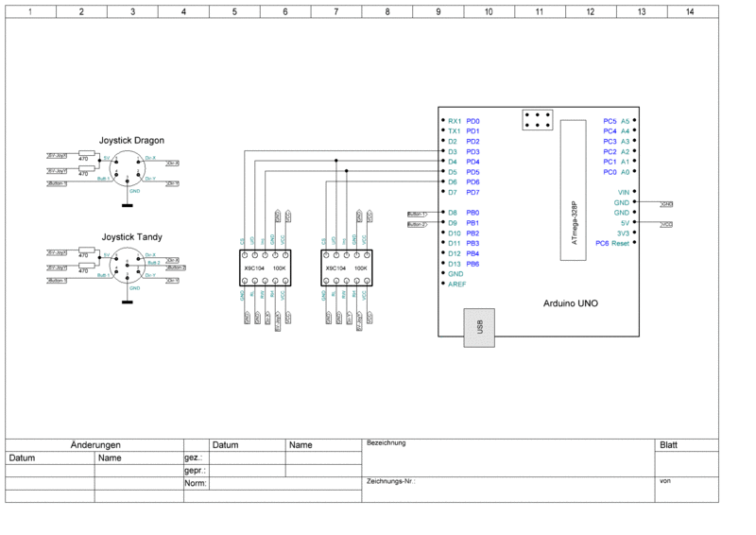756x535 pixels.
Task: Click the D6 pin label
Action: point(453,181)
